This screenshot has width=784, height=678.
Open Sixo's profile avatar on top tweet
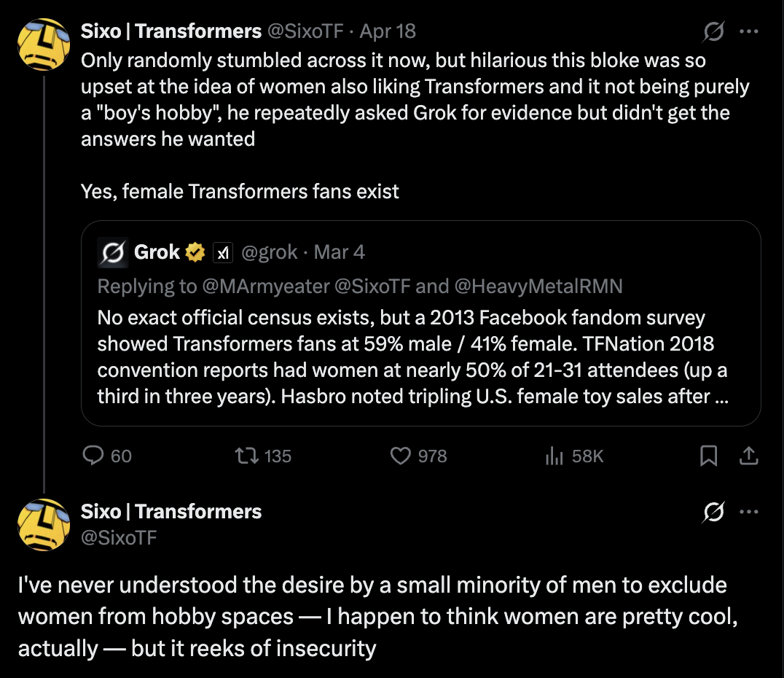pos(44,44)
